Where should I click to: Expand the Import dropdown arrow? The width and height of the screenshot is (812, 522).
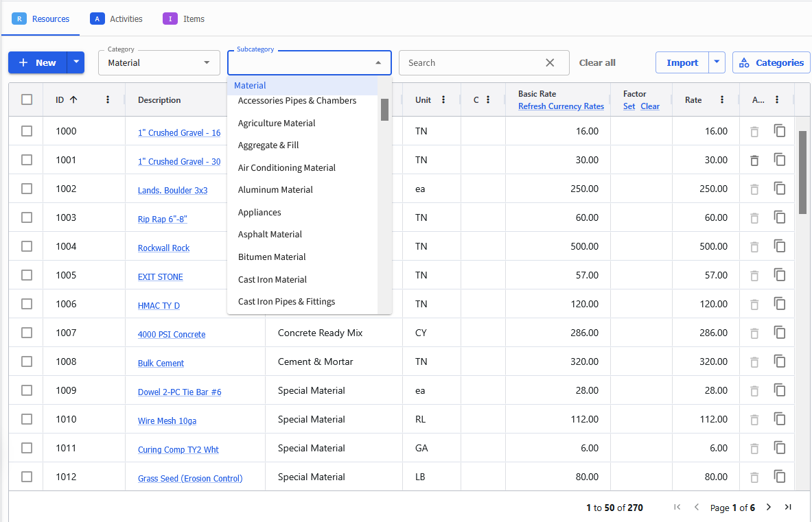[x=716, y=62]
